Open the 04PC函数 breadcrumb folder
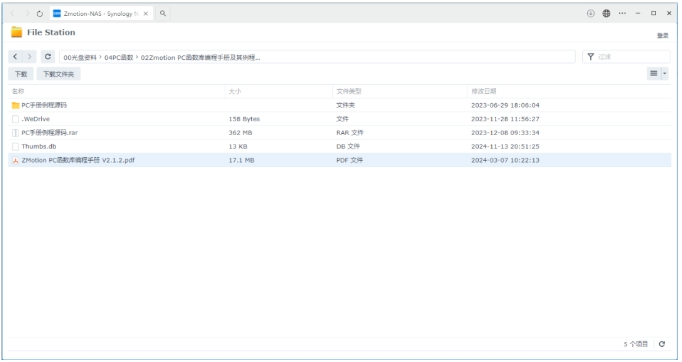Viewport: 682px width, 362px height. pos(119,57)
